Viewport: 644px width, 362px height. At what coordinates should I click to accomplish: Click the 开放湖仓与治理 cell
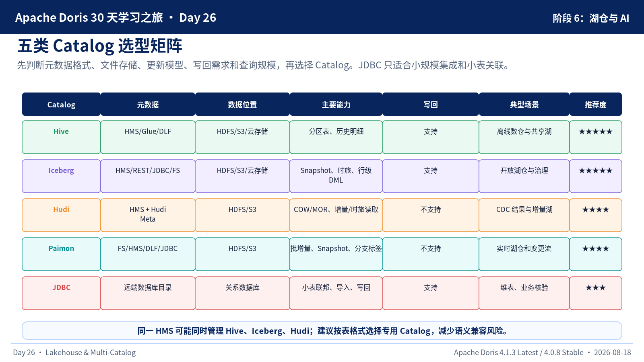[524, 176]
